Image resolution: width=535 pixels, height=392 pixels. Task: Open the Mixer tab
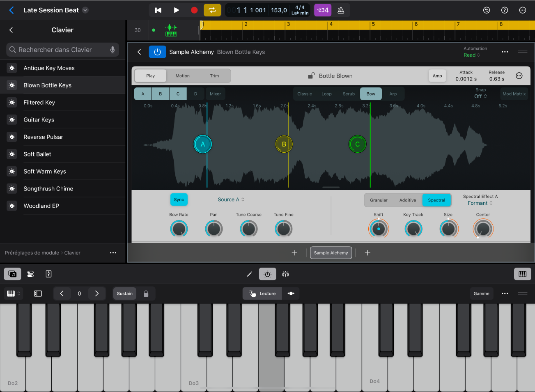(x=216, y=94)
